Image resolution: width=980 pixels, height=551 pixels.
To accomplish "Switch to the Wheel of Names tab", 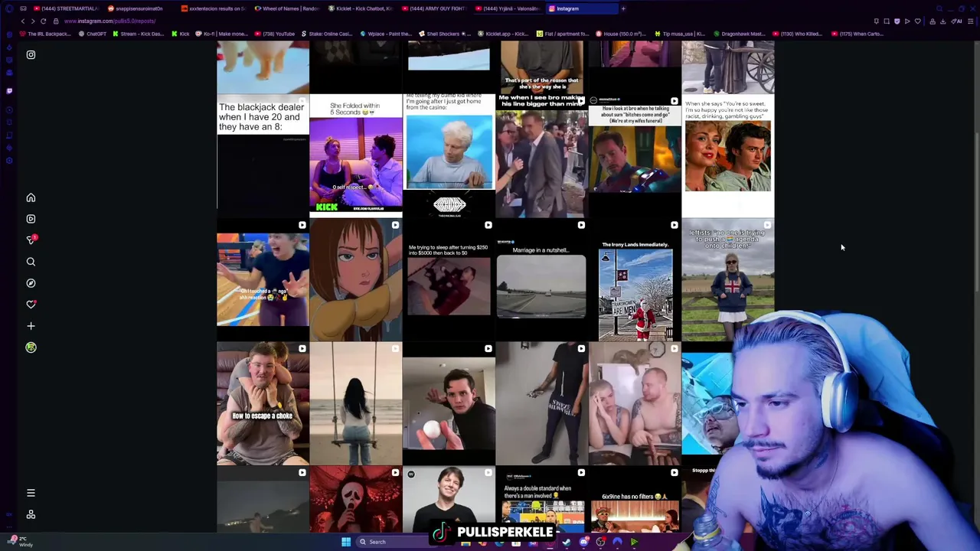I will pyautogui.click(x=286, y=8).
